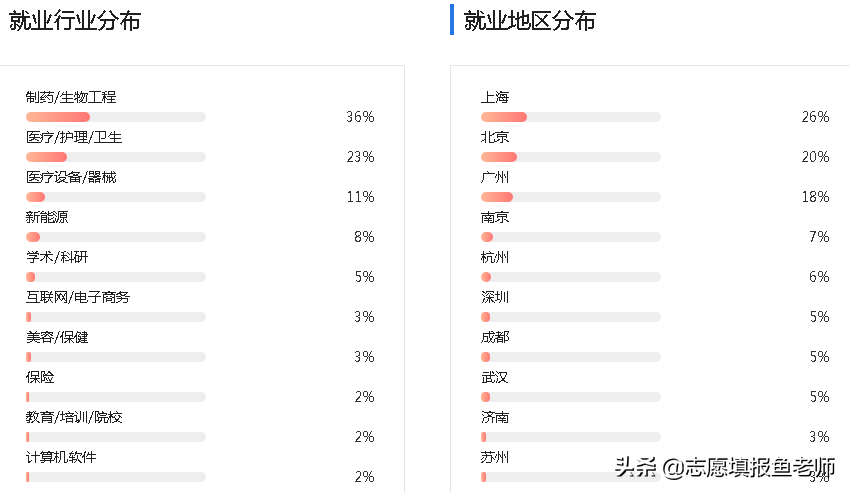Viewport: 850px width, 493px height.
Task: Click the 36% value for 制药/生物工程
Action: (x=360, y=117)
